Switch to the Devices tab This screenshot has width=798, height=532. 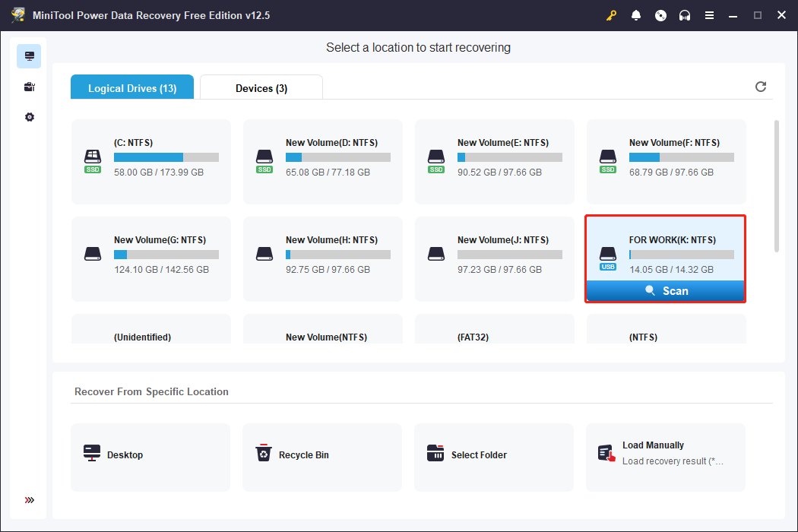261,88
